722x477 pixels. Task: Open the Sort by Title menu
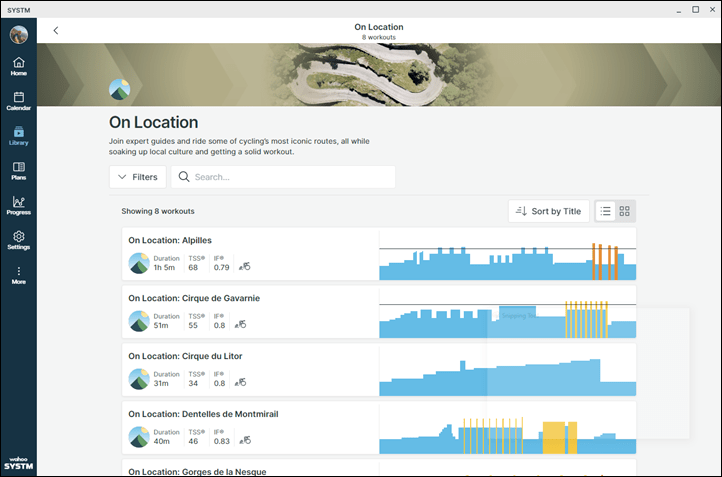pyautogui.click(x=549, y=211)
